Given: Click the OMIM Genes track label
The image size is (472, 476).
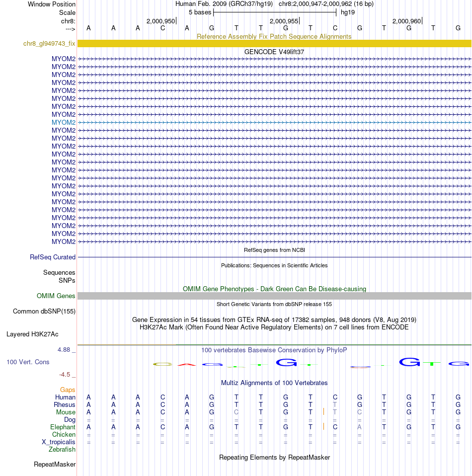Looking at the screenshot, I should [x=56, y=296].
